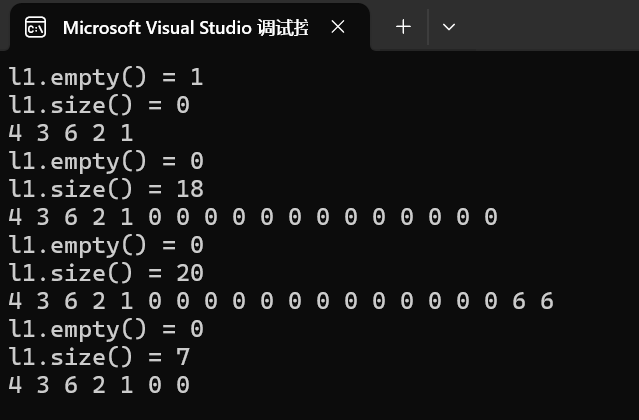The width and height of the screenshot is (639, 420).
Task: Click the 'l1.size() = 0' output line
Action: (98, 105)
